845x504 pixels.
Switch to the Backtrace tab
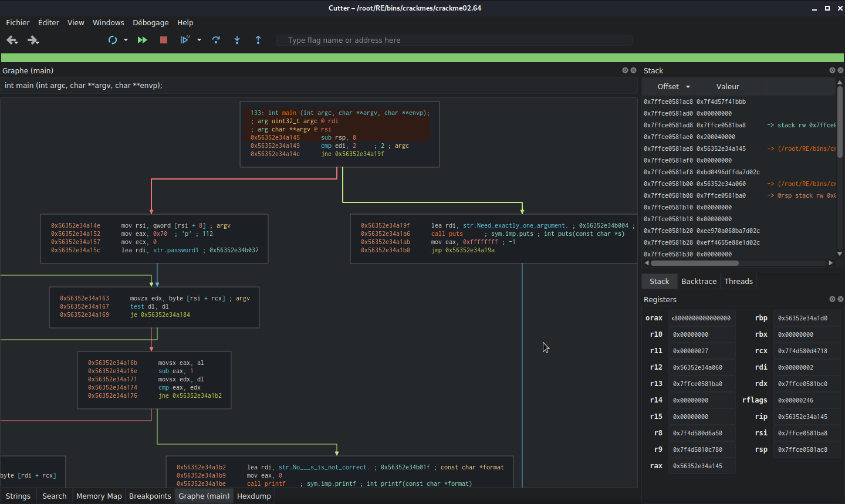click(699, 281)
